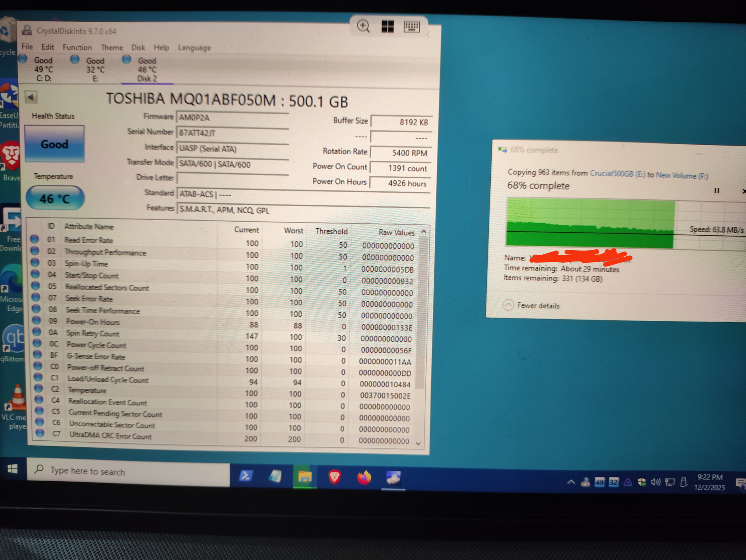Open PowerShell from the taskbar
The image size is (746, 560).
[246, 476]
